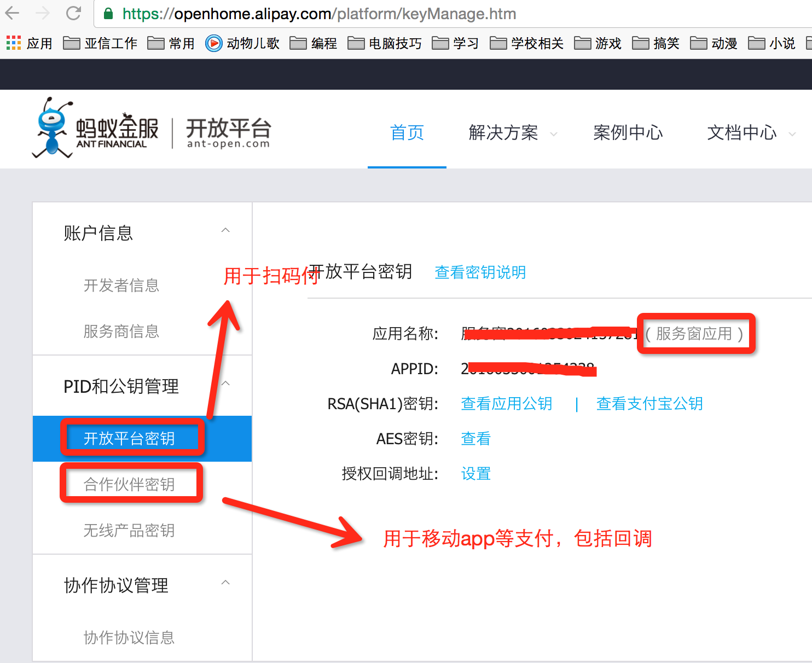The width and height of the screenshot is (812, 663).
Task: Click the 应用名称 label
Action: 405,333
